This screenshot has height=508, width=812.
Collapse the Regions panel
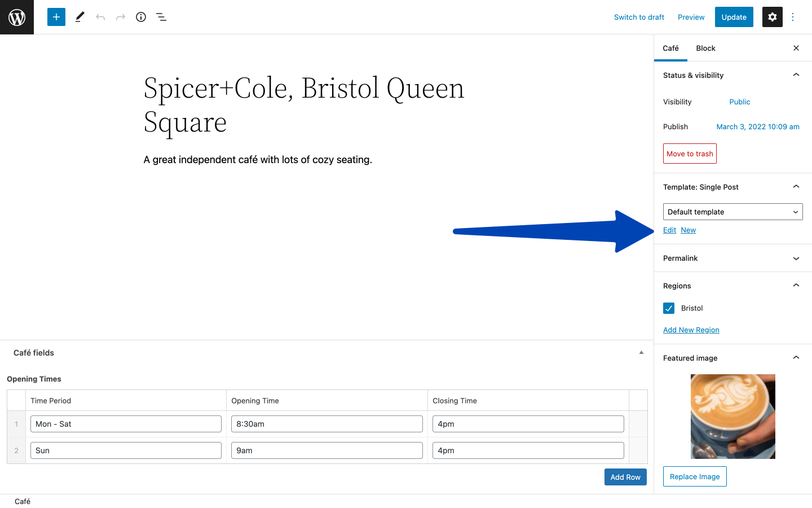point(733,286)
